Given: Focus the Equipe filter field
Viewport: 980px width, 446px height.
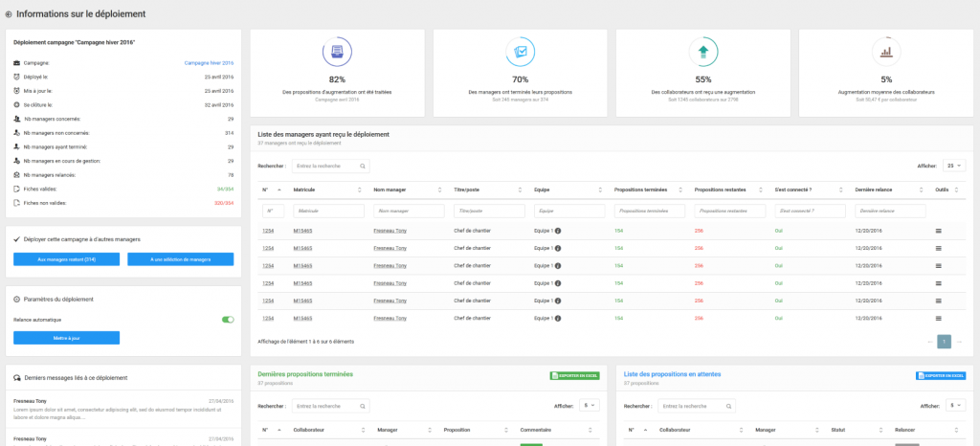Looking at the screenshot, I should click(569, 212).
